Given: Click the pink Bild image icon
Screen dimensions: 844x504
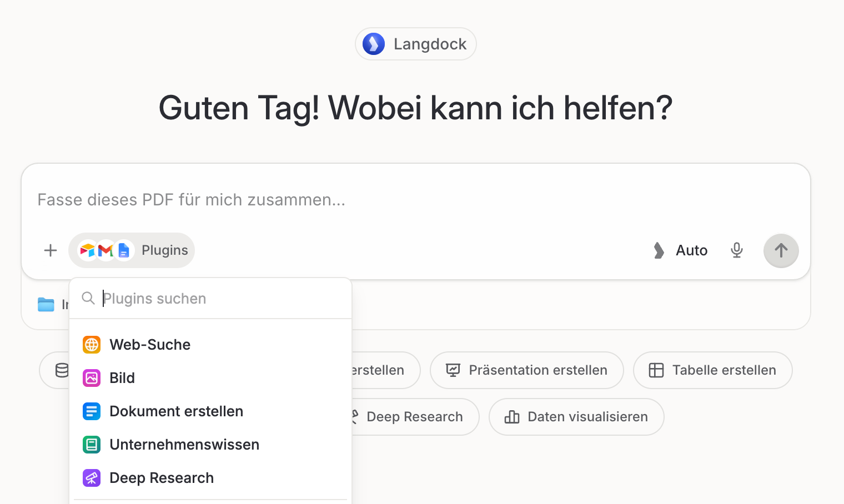Looking at the screenshot, I should (92, 378).
